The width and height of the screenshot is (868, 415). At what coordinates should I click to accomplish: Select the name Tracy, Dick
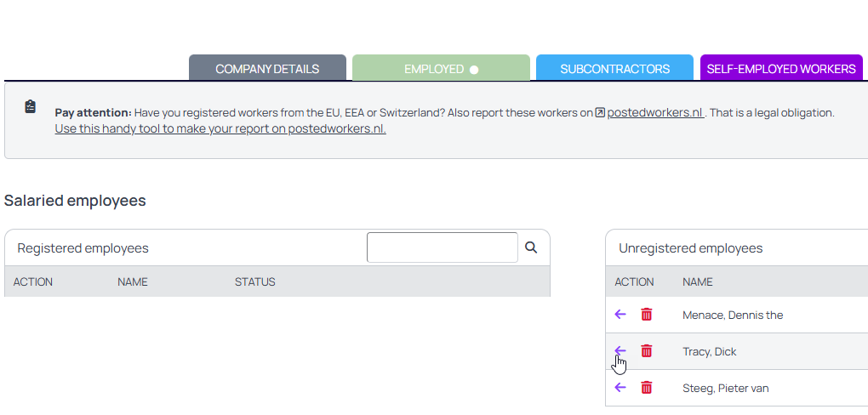(x=709, y=351)
